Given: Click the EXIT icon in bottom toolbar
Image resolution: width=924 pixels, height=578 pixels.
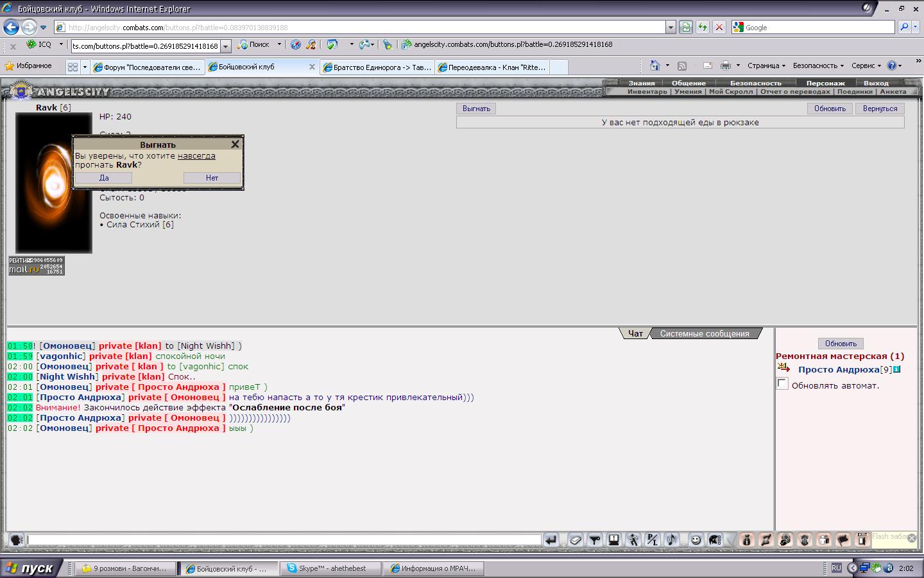Looking at the screenshot, I should (x=862, y=539).
